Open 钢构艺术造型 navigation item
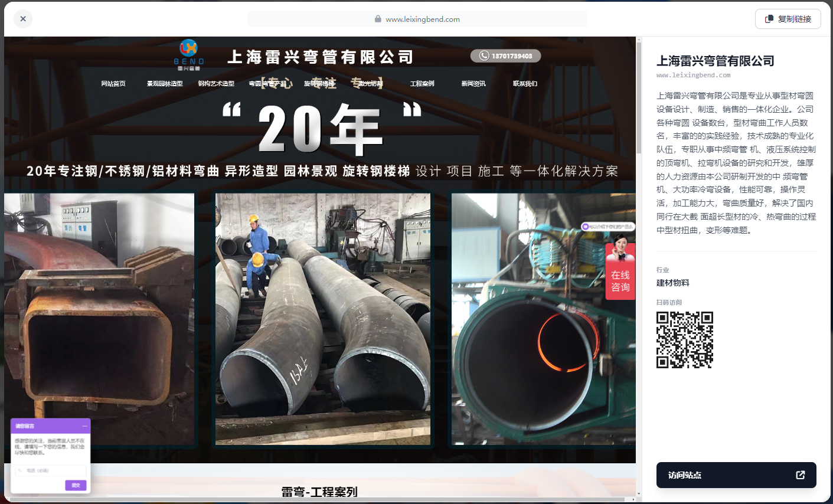The image size is (833, 504). pyautogui.click(x=216, y=84)
